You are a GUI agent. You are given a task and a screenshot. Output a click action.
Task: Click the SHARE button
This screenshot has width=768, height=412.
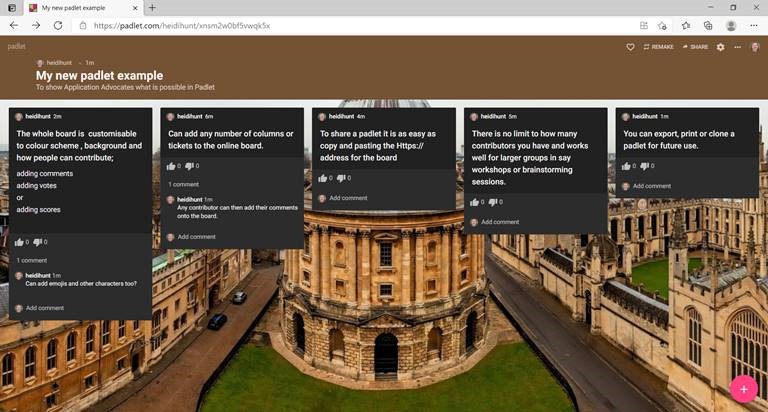[x=695, y=47]
